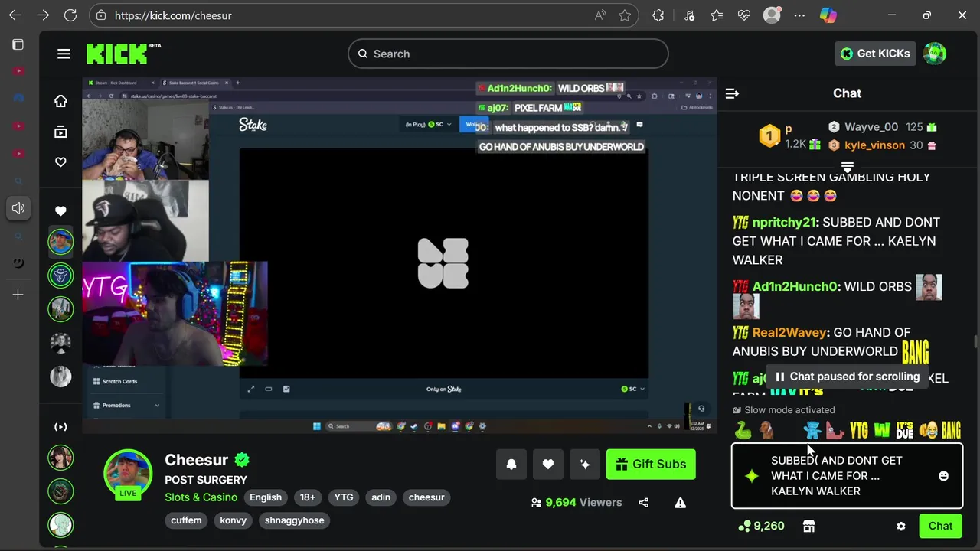Open the emoji picker smiley in chat input
980x551 pixels.
pos(943,476)
